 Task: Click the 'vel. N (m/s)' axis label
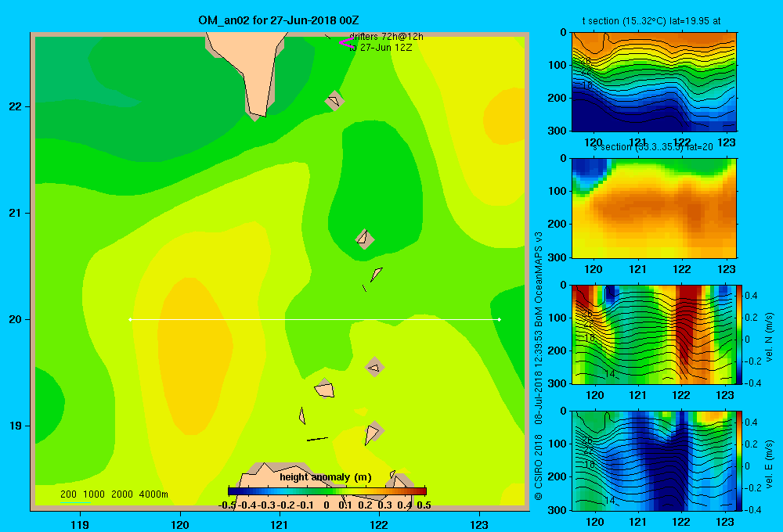[x=769, y=337]
